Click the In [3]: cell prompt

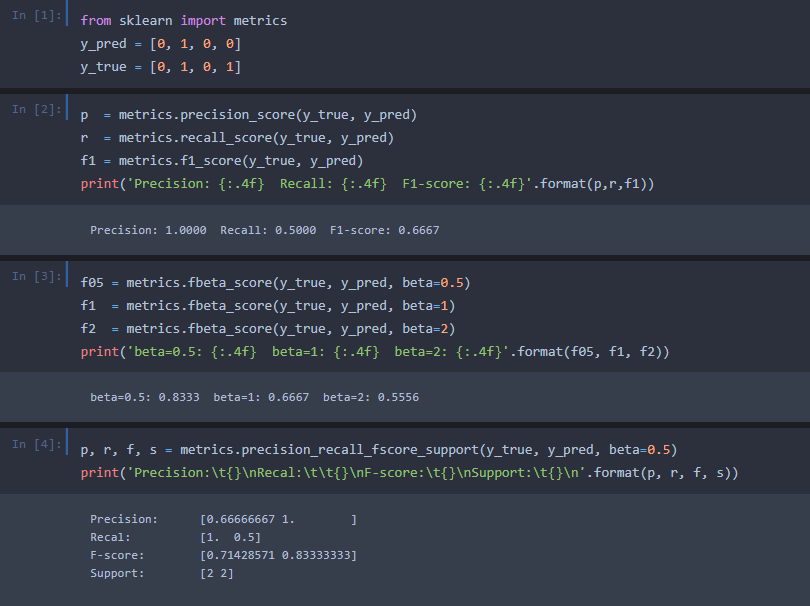coord(36,276)
